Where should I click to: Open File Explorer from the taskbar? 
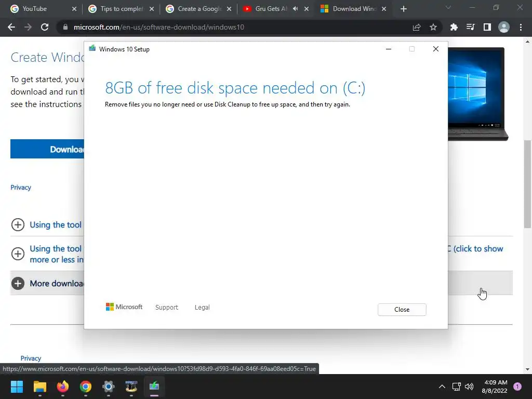[x=39, y=387]
